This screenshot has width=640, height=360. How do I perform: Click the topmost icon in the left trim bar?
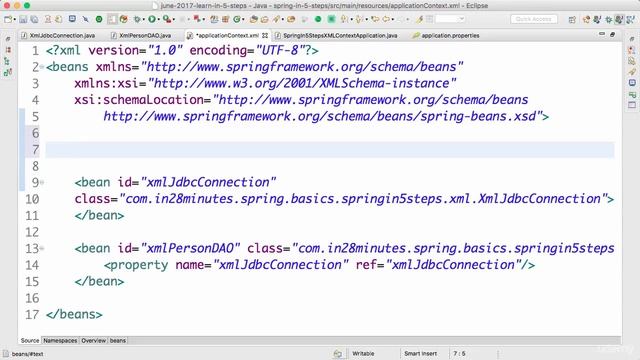pos(8,39)
